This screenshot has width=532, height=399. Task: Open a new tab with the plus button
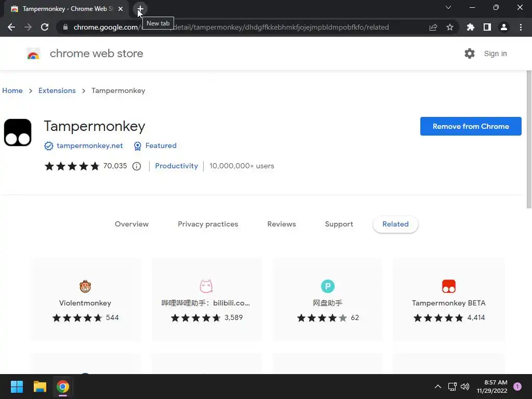[x=140, y=9]
